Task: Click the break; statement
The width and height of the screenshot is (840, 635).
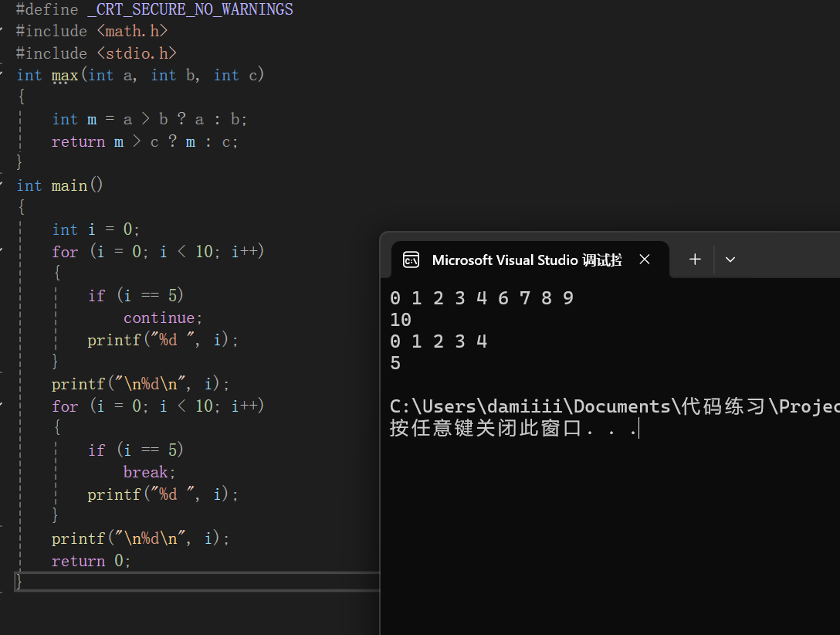Action: (x=150, y=472)
